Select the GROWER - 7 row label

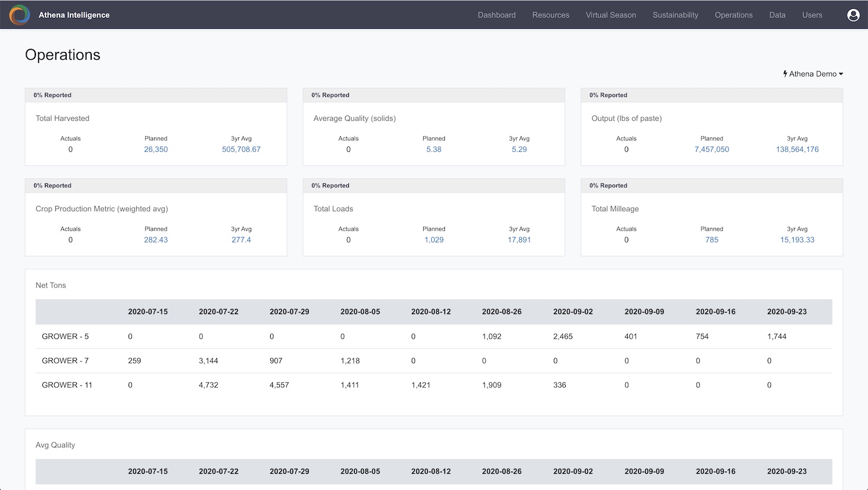[x=65, y=361]
